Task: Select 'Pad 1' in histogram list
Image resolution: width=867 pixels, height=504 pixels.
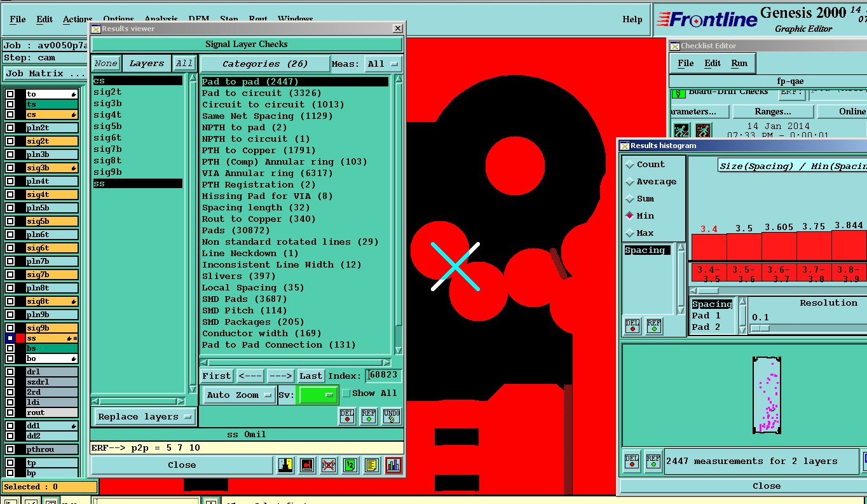Action: point(711,315)
